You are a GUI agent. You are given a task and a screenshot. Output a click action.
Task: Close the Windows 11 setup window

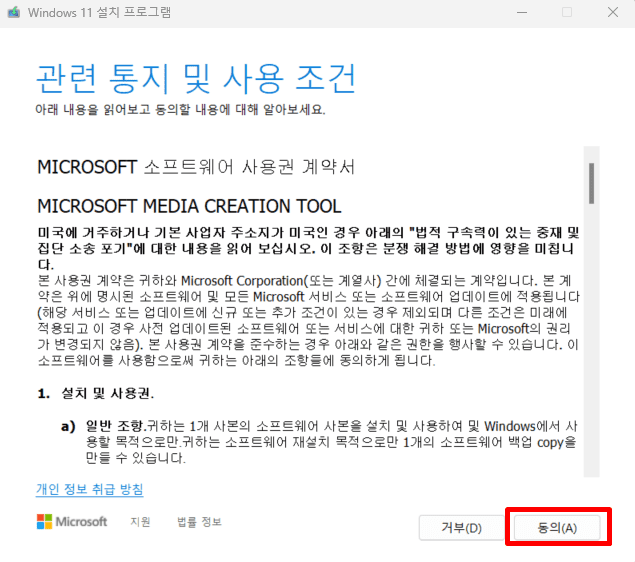613,12
